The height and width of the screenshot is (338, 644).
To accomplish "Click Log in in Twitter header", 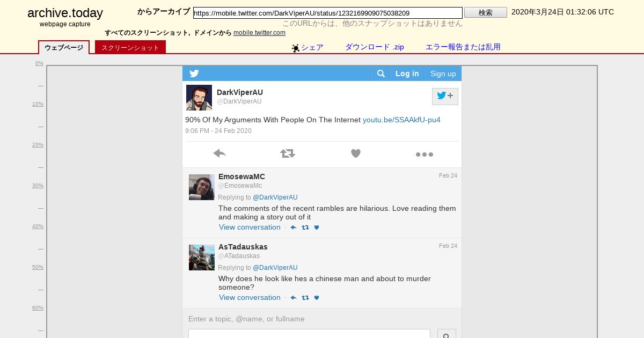I will click(407, 74).
